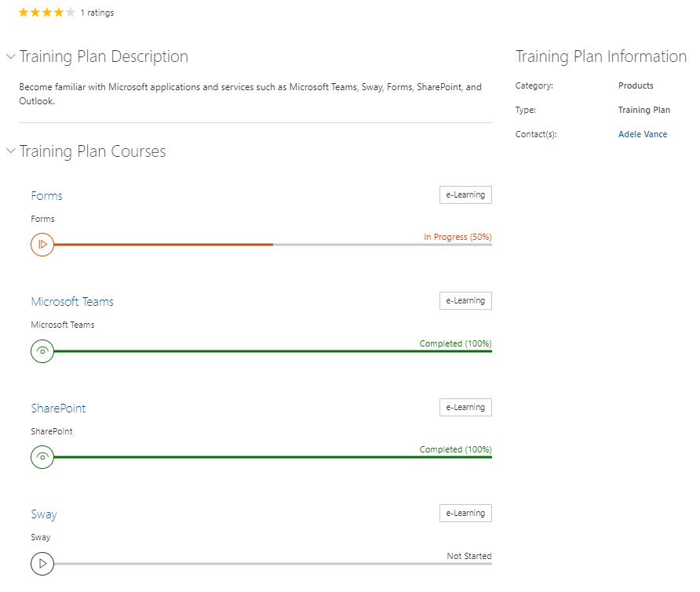This screenshot has height=592, width=700.
Task: Start the Sway course with its play icon
Action: (42, 563)
